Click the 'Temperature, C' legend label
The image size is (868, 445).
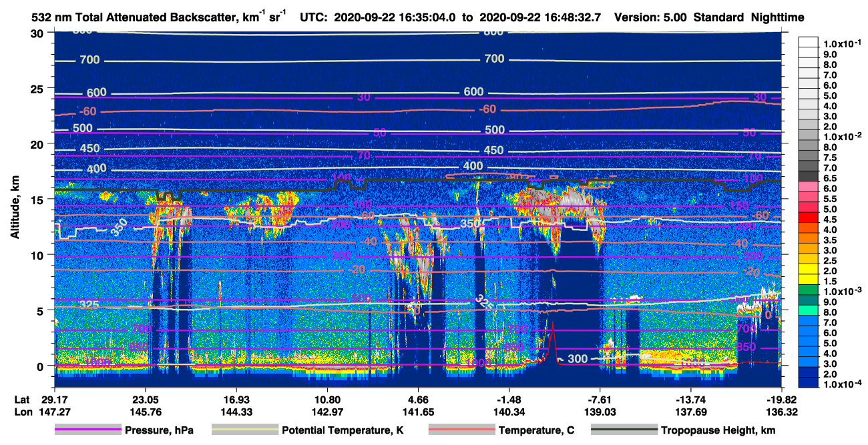tap(536, 430)
